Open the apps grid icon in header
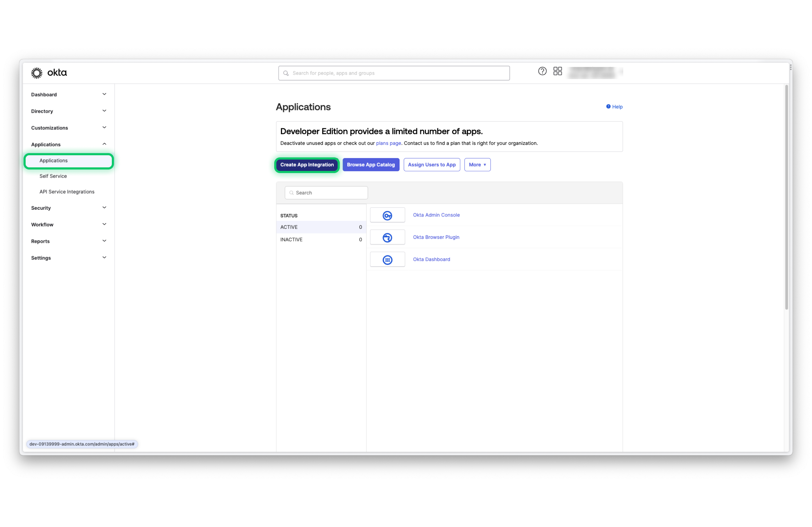This screenshot has width=812, height=527. (557, 71)
